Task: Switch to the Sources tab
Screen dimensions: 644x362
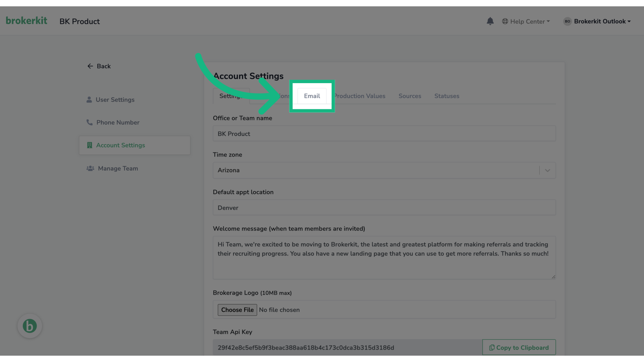Action: click(x=410, y=96)
